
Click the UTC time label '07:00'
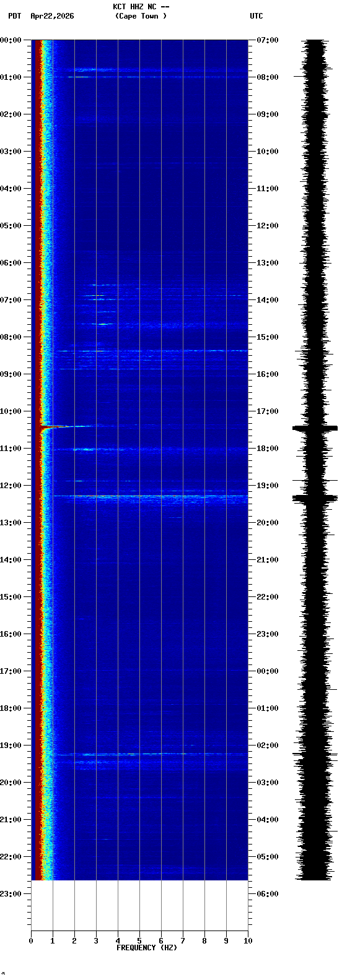[x=268, y=40]
